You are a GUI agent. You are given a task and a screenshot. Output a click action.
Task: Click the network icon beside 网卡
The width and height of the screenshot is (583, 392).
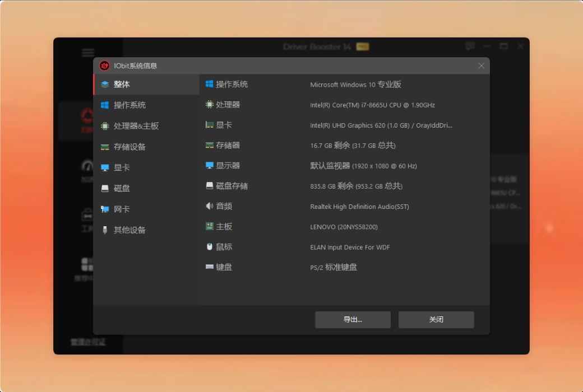point(105,209)
